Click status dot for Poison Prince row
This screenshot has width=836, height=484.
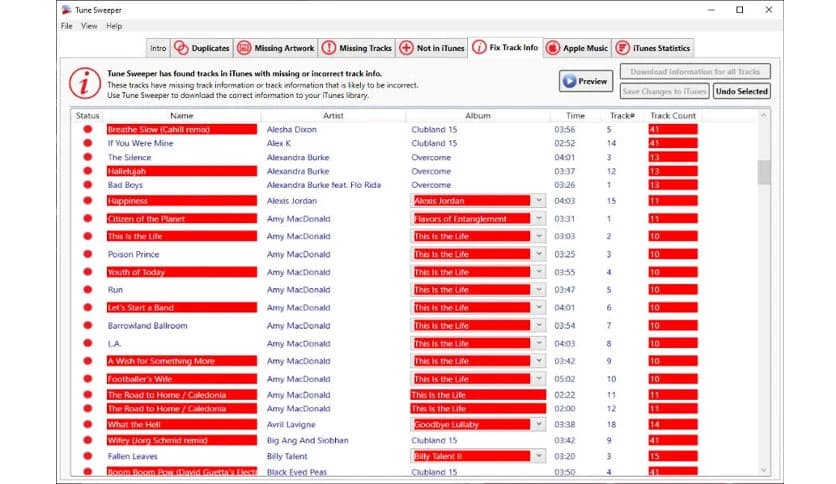pos(88,254)
